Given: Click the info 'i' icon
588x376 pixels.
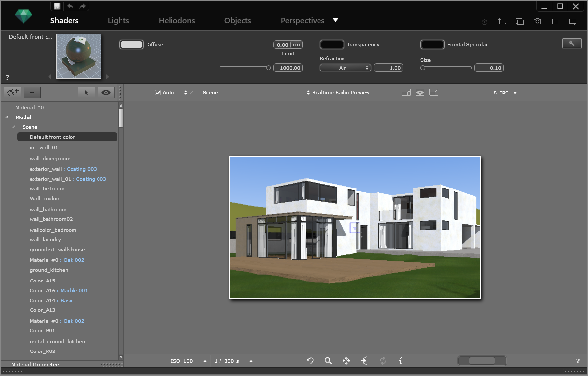Looking at the screenshot, I should (x=401, y=361).
